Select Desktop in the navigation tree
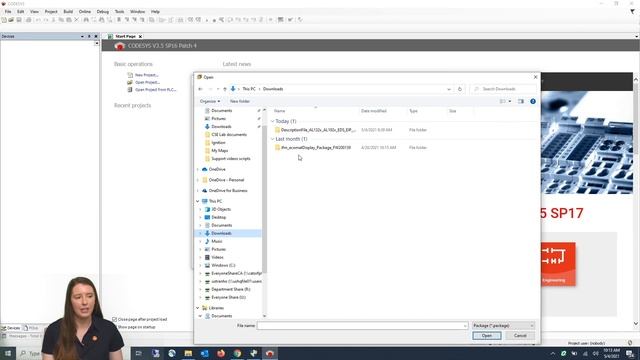Viewport: 640px width, 360px height. point(218,218)
